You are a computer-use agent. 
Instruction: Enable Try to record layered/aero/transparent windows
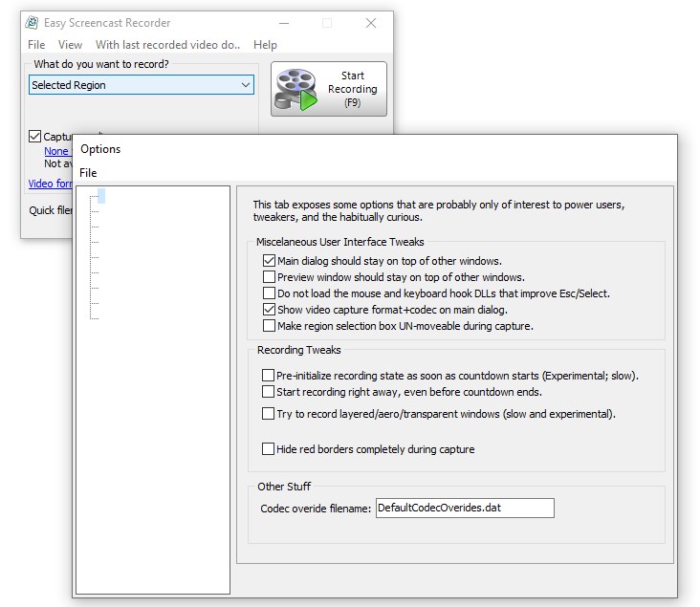pyautogui.click(x=268, y=414)
